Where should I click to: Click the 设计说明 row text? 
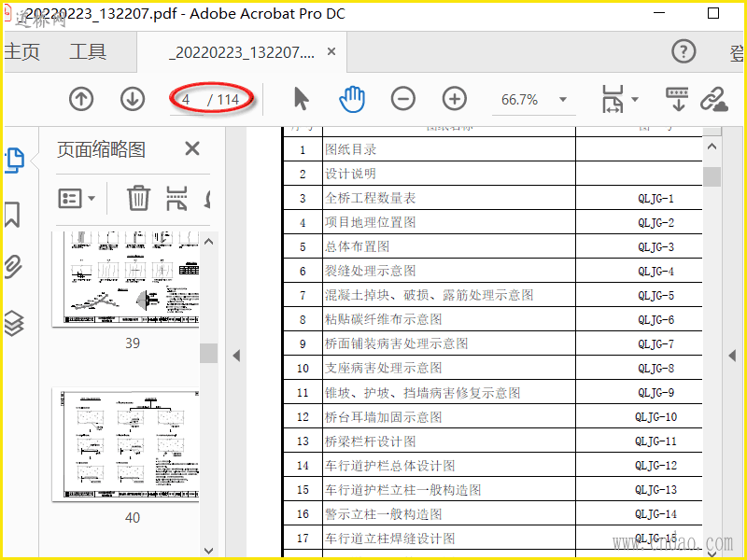tap(351, 174)
